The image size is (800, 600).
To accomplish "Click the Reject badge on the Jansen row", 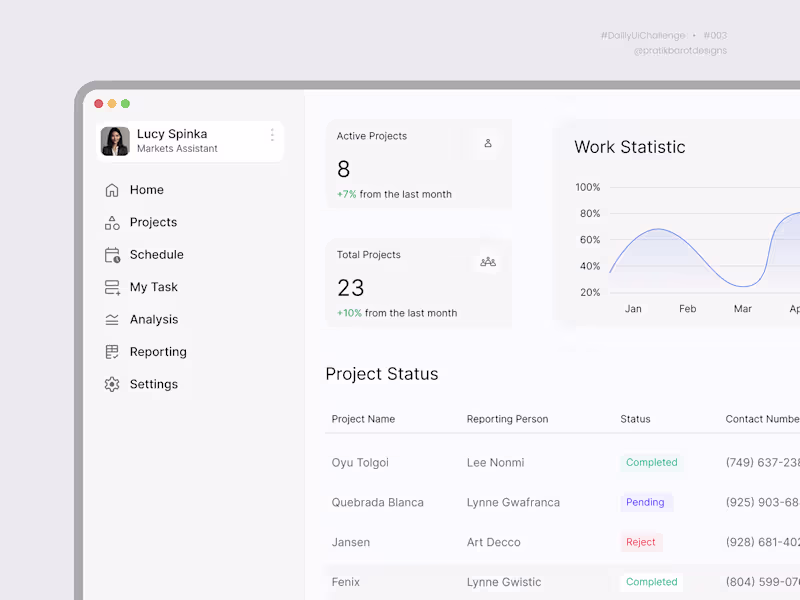I will coord(641,542).
